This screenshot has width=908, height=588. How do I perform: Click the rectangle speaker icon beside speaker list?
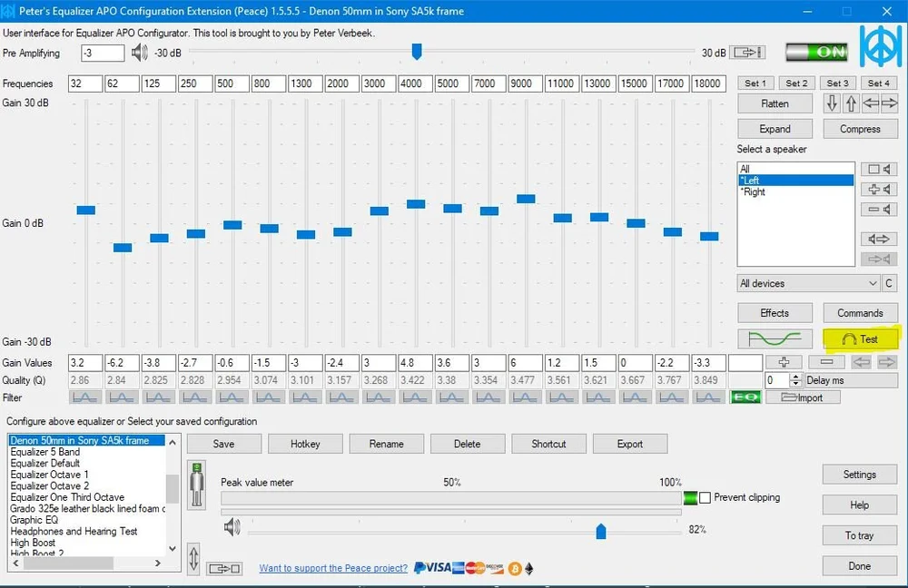pos(878,169)
